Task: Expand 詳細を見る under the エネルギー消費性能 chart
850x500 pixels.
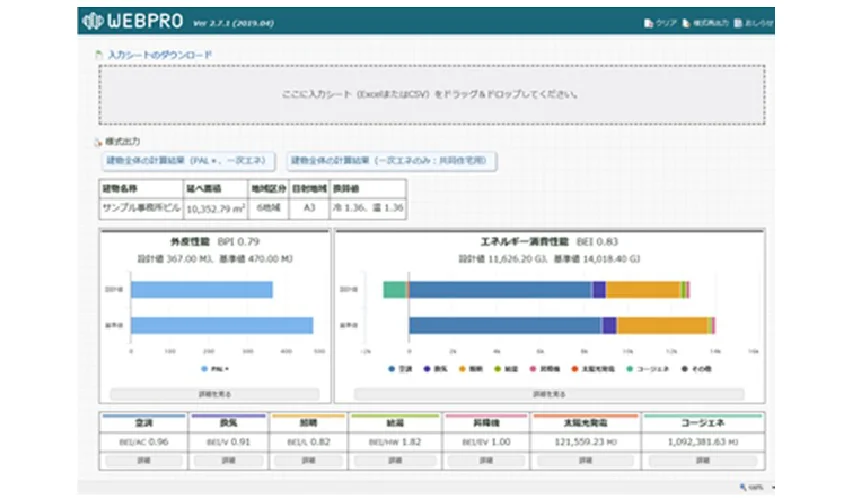Action: [x=549, y=394]
